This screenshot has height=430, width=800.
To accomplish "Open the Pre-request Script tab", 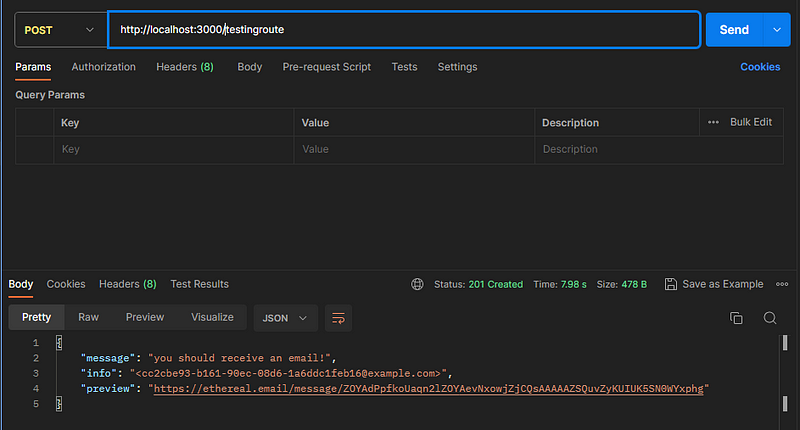I will coord(326,67).
